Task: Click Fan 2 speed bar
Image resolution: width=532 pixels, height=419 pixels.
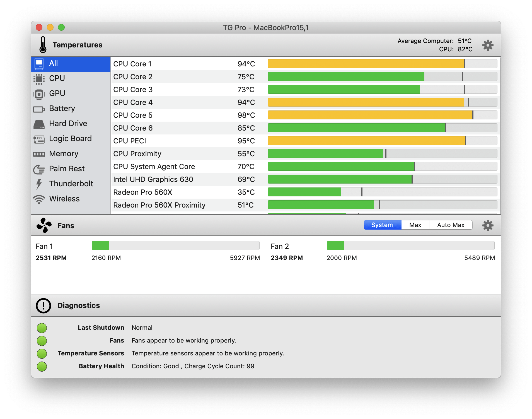Action: pos(410,245)
